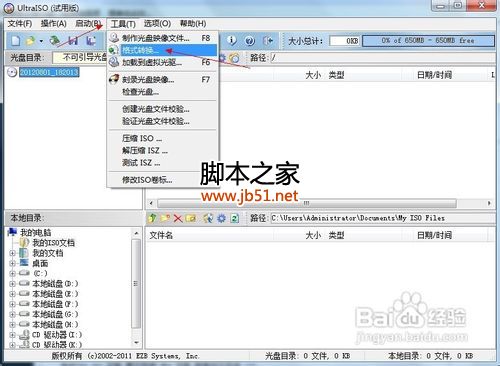This screenshot has height=366, width=500.
Task: Select 创建光盘文件校验 menu entry
Action: click(x=163, y=109)
